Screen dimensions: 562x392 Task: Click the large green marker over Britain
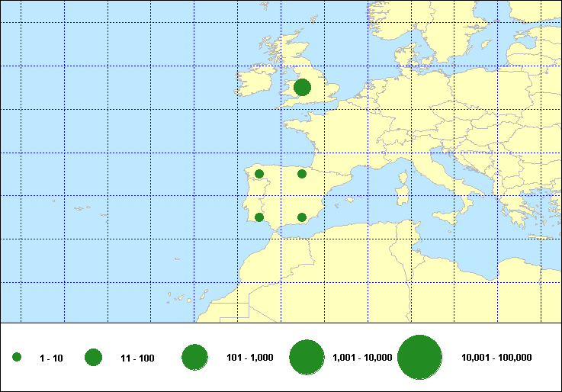[302, 88]
